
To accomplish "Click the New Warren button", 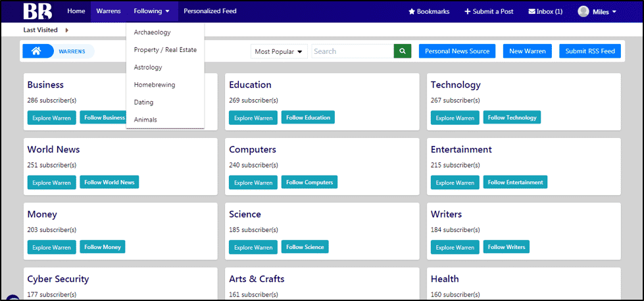I will 528,51.
